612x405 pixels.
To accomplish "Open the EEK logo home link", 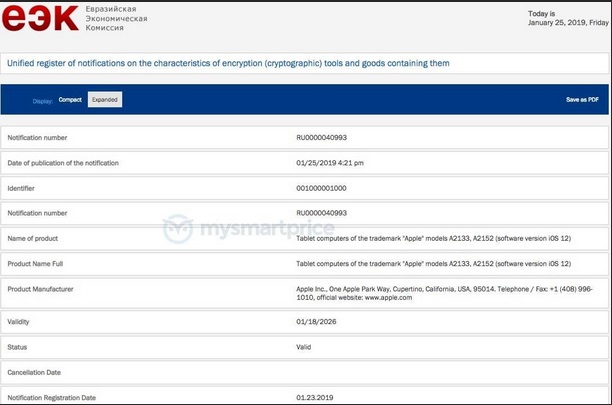I will coord(40,18).
